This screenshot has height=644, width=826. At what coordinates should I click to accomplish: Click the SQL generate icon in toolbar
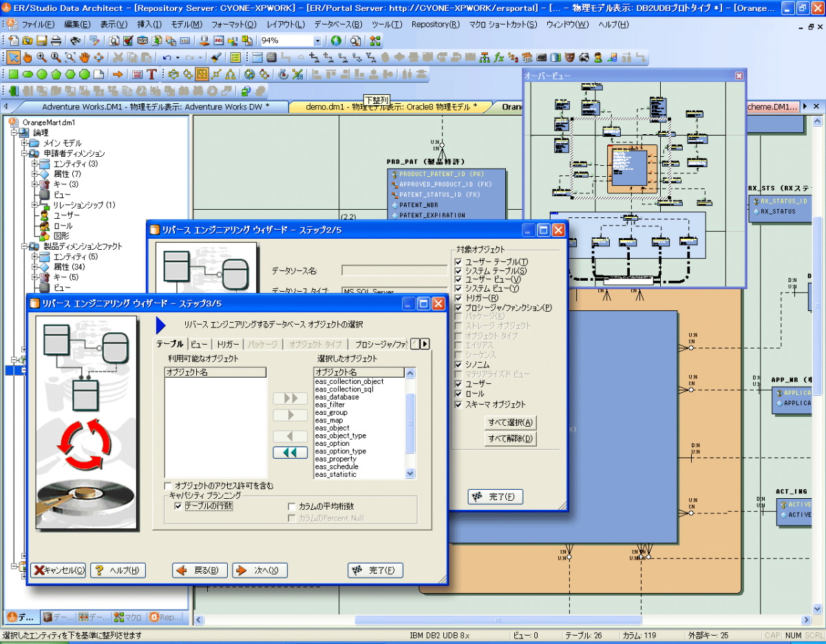[x=218, y=41]
